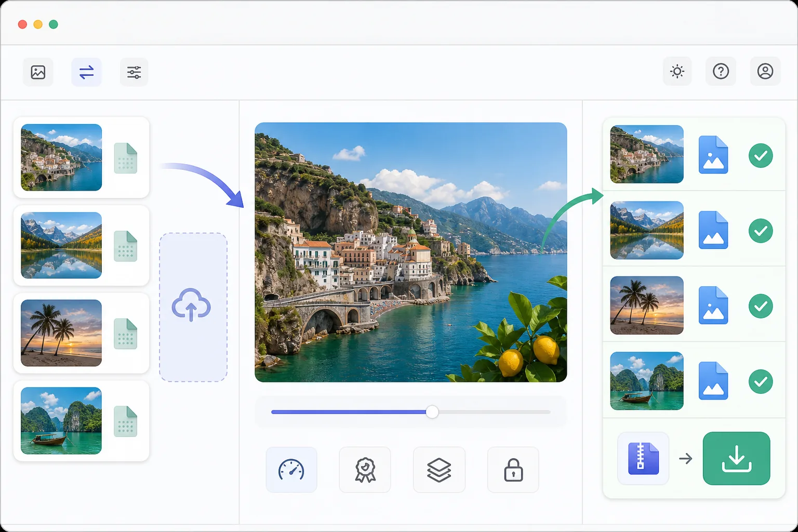Click the yellow minimize window button
798x532 pixels.
38,24
